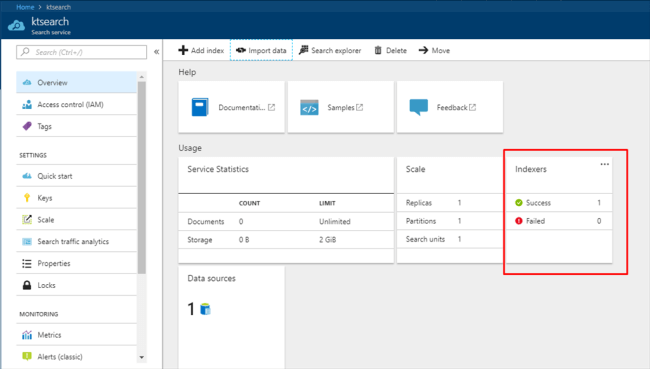Screen dimensions: 650x369
Task: Click the Feedback speech bubble icon
Action: click(419, 107)
